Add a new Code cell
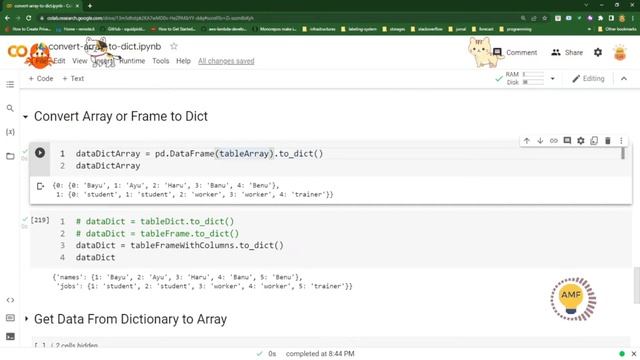 click(41, 78)
